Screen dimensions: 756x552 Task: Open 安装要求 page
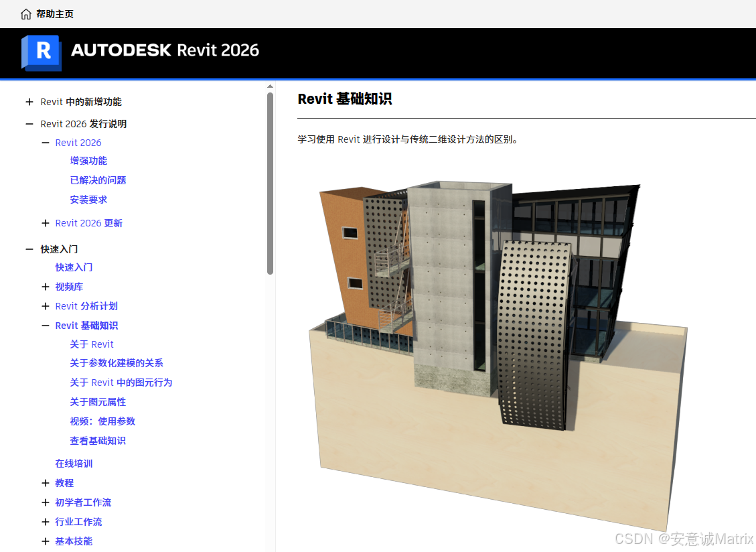click(88, 200)
